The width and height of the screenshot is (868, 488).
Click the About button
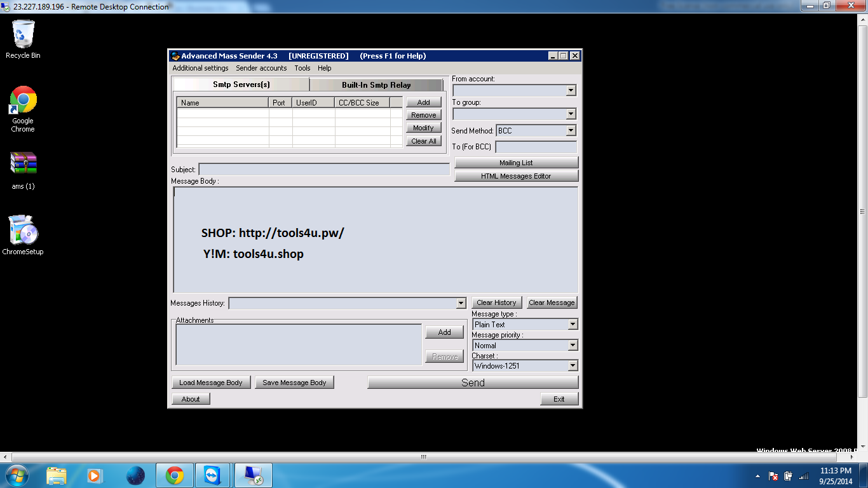191,399
